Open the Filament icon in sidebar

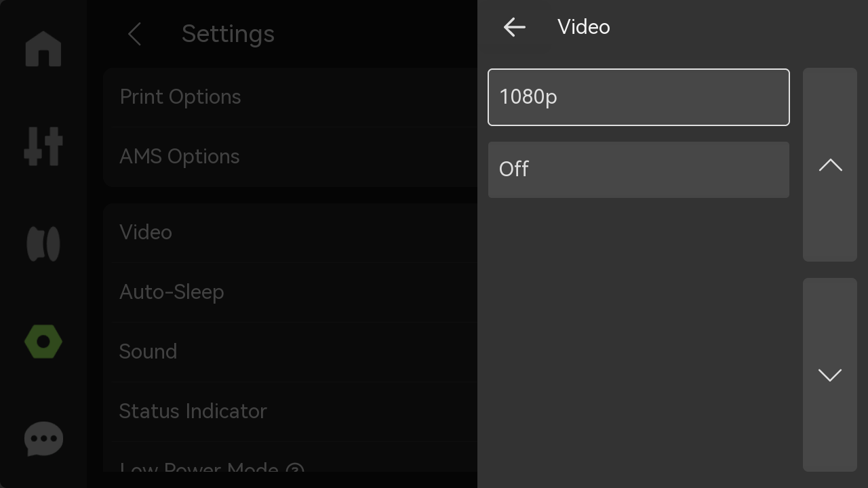pyautogui.click(x=43, y=243)
